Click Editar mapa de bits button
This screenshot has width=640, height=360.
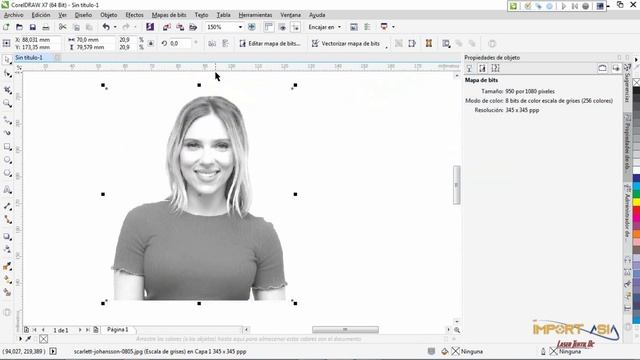point(270,43)
